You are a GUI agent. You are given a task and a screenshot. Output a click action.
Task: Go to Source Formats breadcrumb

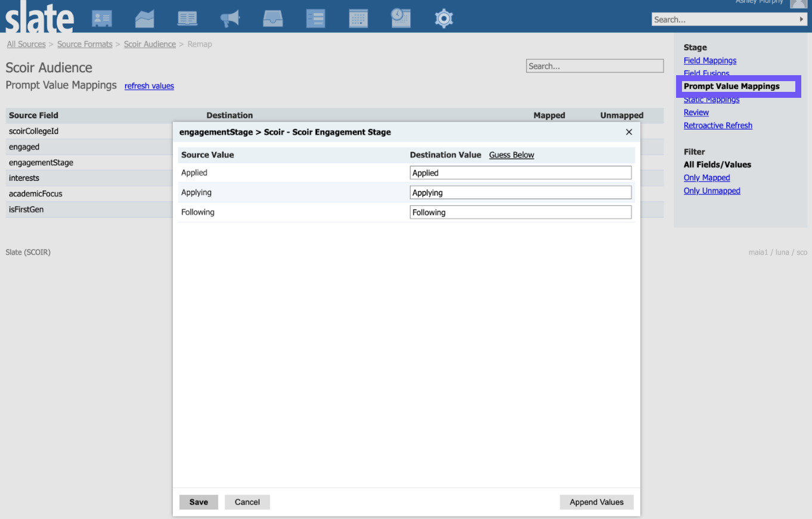click(x=85, y=44)
